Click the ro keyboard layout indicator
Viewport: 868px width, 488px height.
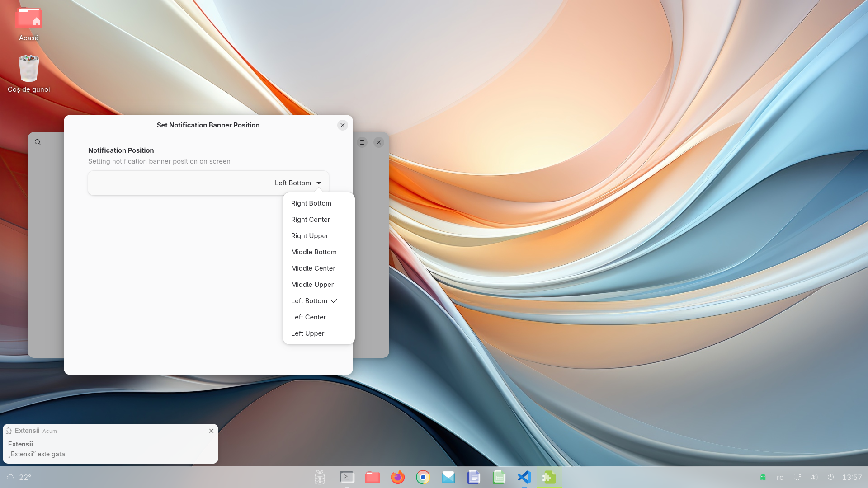pyautogui.click(x=780, y=477)
